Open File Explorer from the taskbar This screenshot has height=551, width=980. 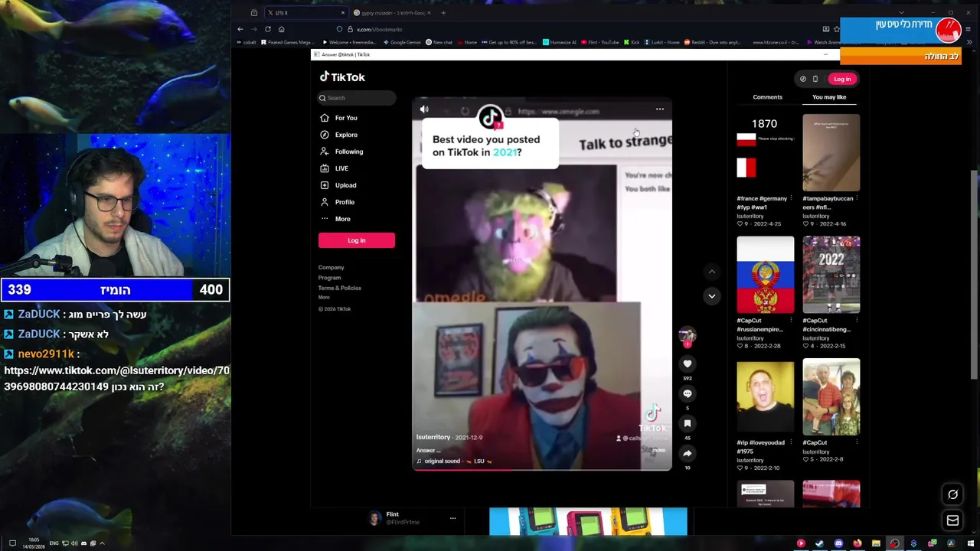[x=876, y=544]
